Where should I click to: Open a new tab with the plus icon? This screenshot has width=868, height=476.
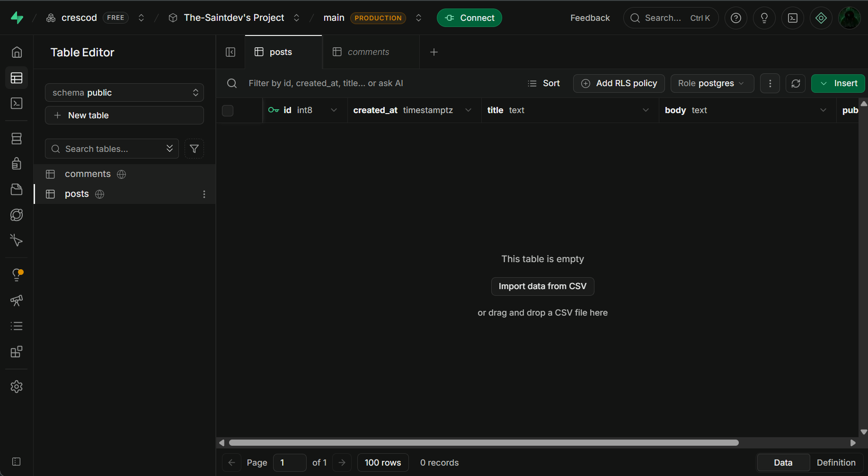tap(434, 52)
